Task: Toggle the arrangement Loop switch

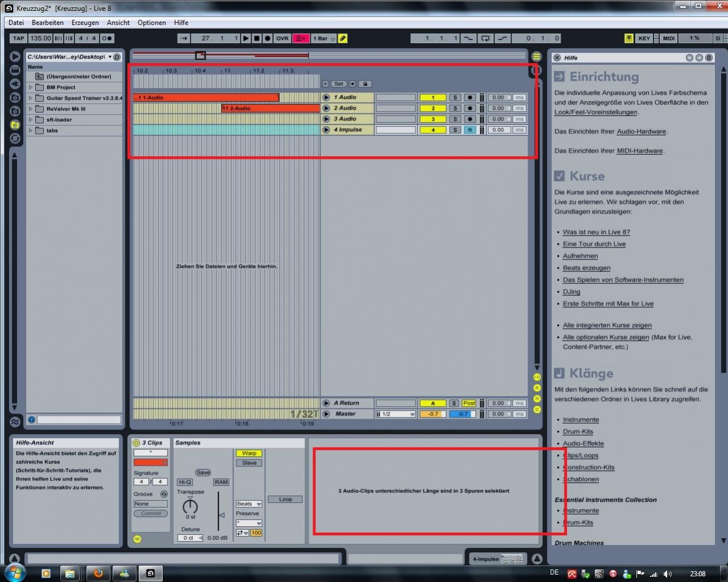Action: (485, 38)
